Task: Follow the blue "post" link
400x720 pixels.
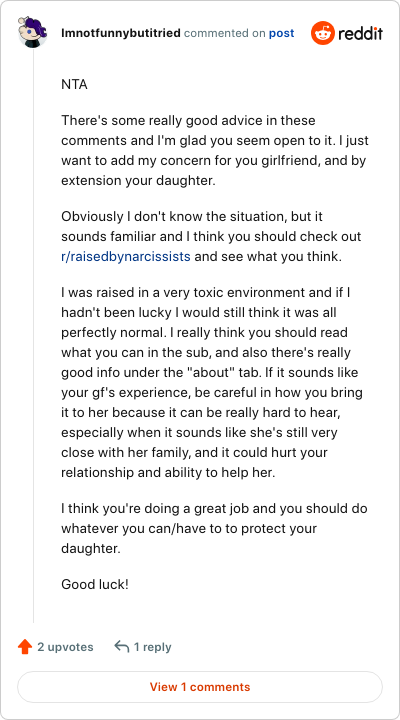Action: pos(282,34)
